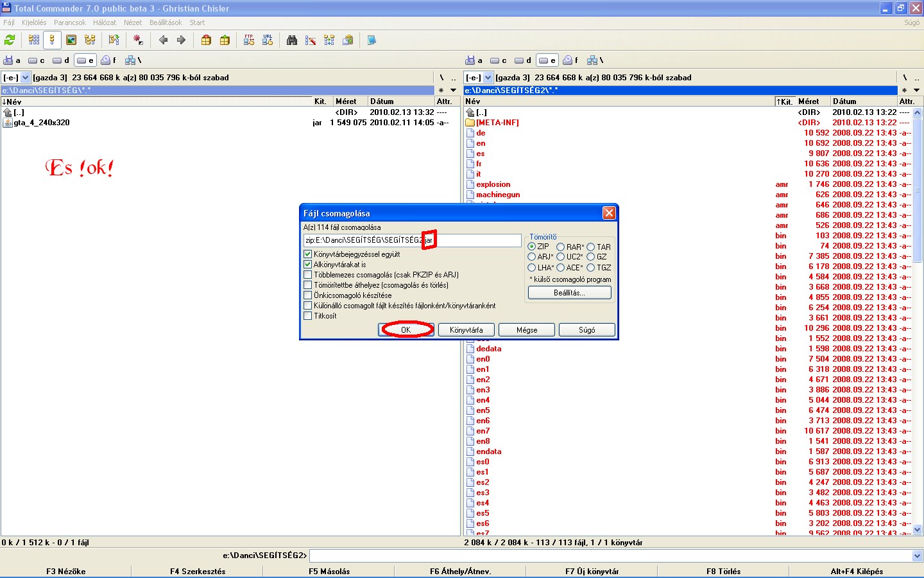924x578 pixels.
Task: Open the FTP connect toolbar icon
Action: 249,40
